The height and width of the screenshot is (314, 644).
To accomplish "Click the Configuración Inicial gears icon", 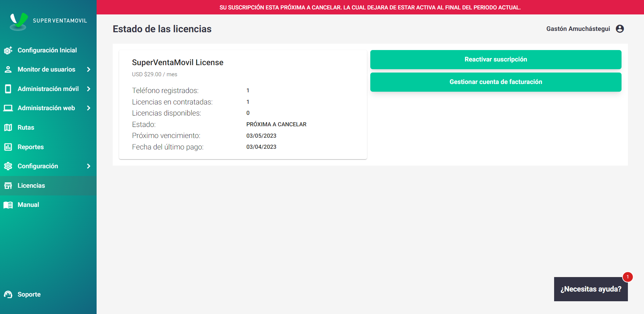I will click(x=8, y=50).
